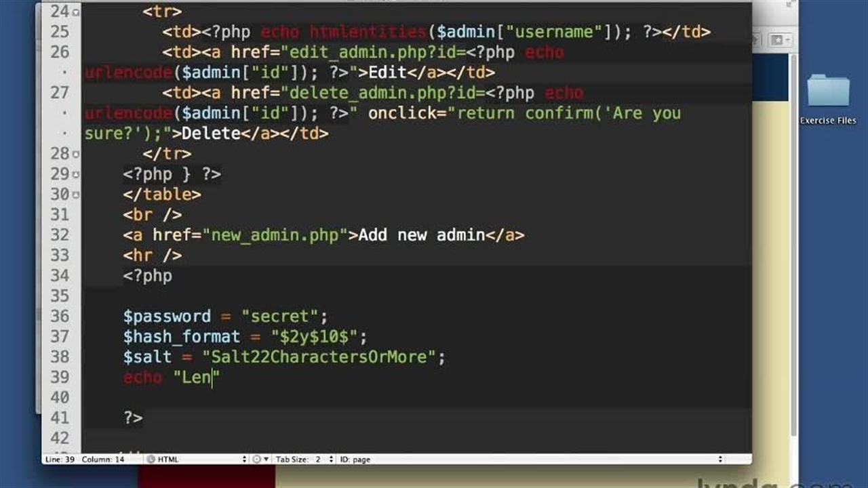Click the $hash_format variable on line 37

pyautogui.click(x=181, y=337)
